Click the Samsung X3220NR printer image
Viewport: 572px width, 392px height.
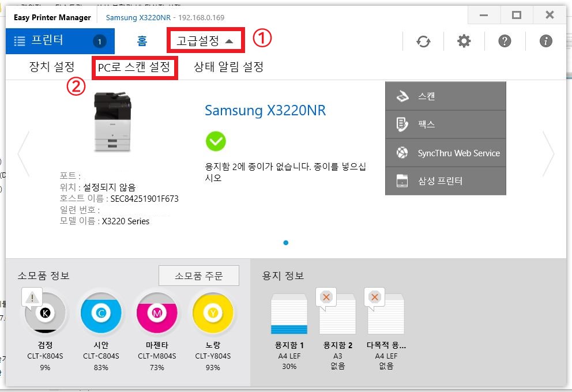click(x=112, y=122)
